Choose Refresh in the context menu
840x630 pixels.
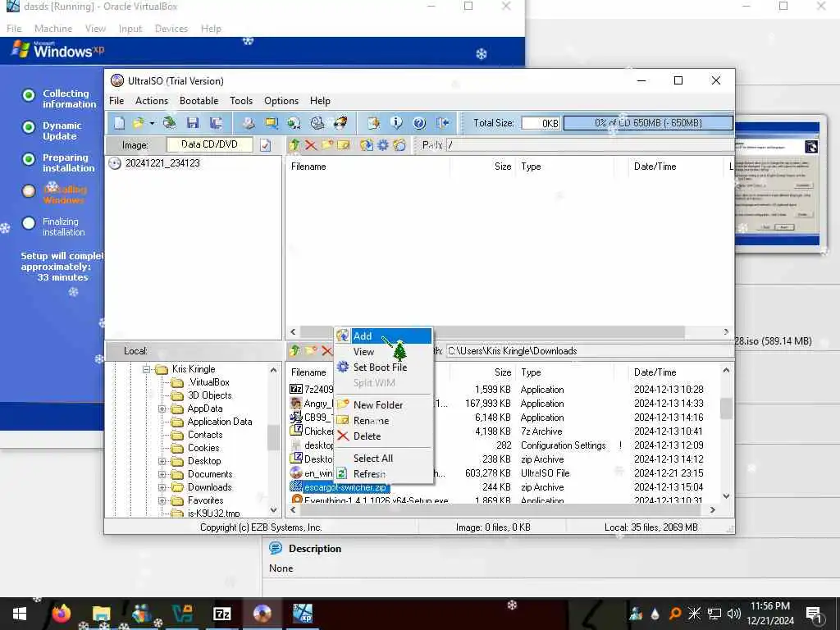(x=383, y=474)
